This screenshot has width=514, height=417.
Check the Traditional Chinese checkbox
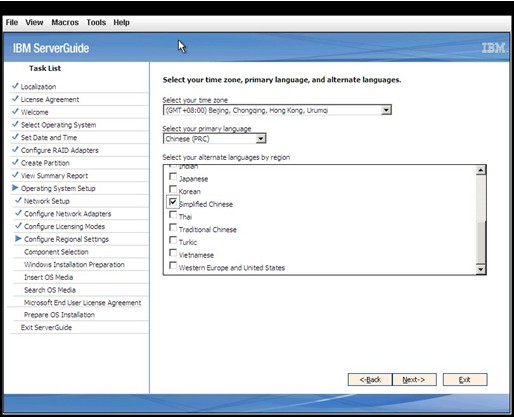click(173, 228)
